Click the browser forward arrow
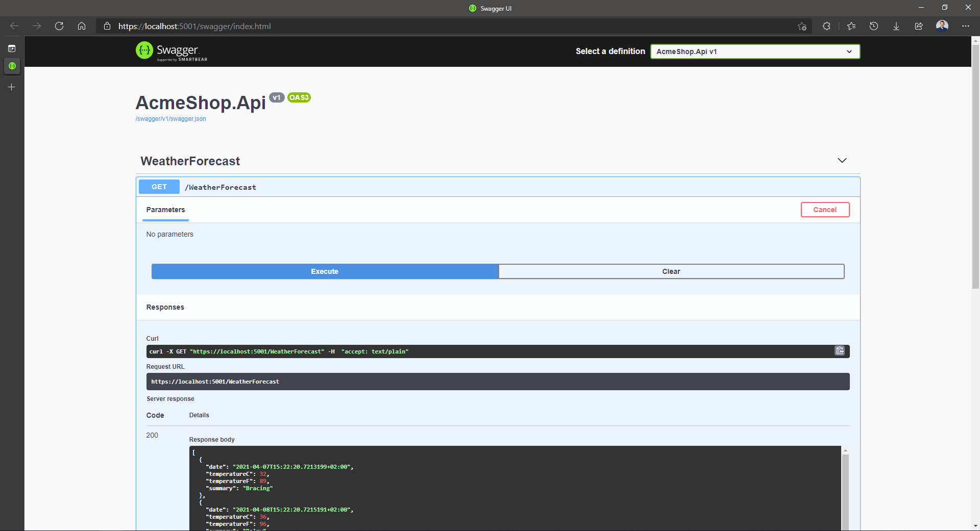 tap(37, 26)
